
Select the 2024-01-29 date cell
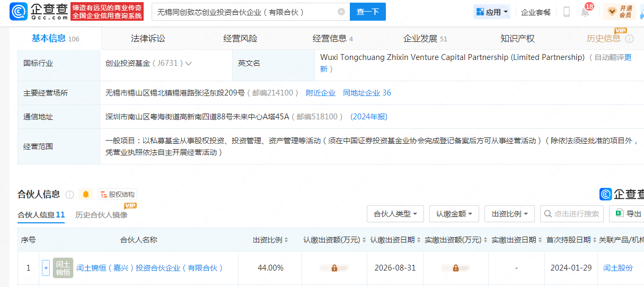coord(571,268)
